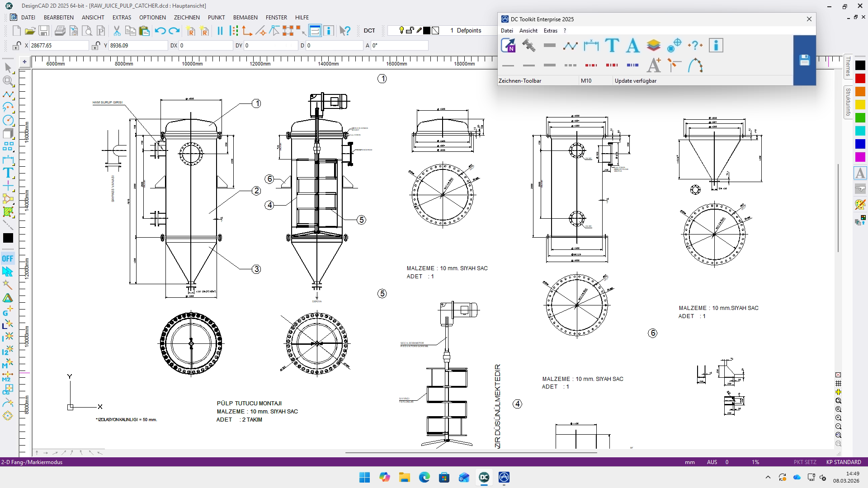Toggle the Y coordinate lock
The image size is (868, 488).
[96, 46]
